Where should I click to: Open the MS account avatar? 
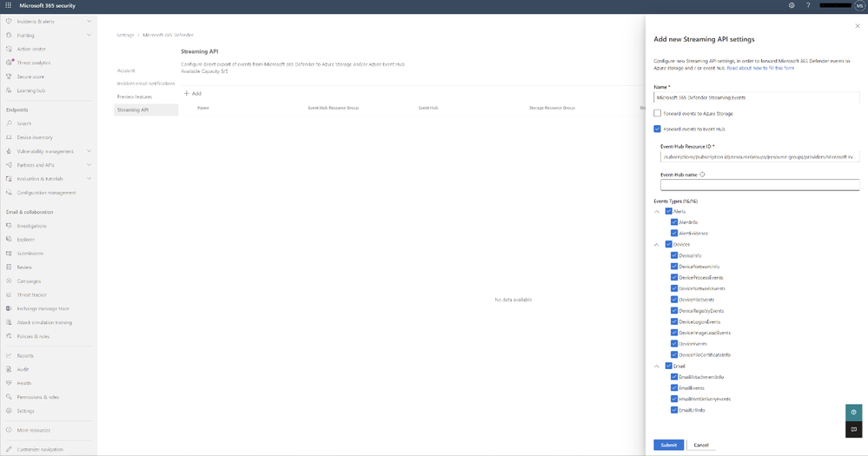click(x=859, y=5)
